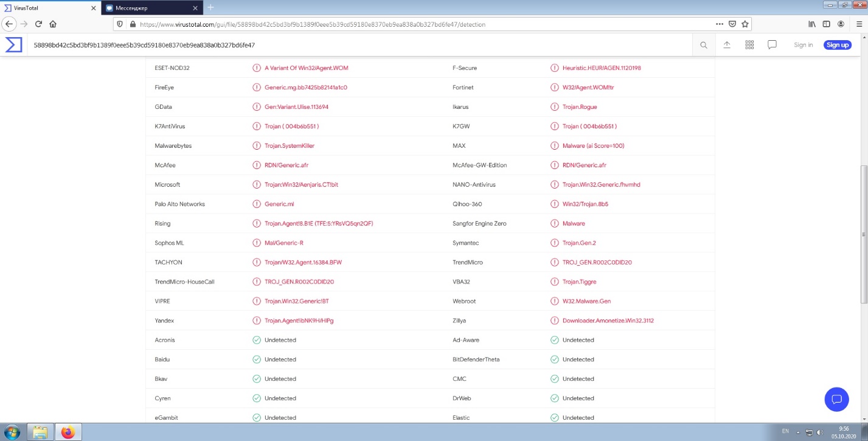
Task: Click 'W32.Malware.Gen' Webroot result
Action: pyautogui.click(x=586, y=301)
